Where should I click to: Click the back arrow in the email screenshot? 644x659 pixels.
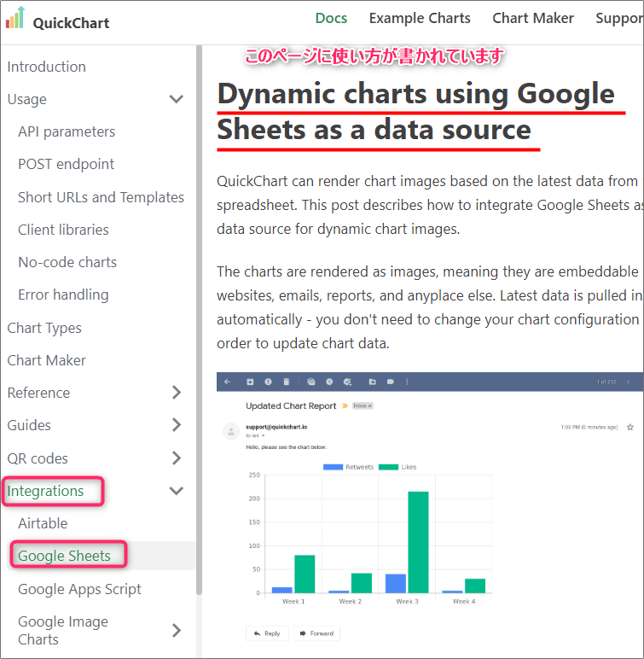pyautogui.click(x=229, y=382)
